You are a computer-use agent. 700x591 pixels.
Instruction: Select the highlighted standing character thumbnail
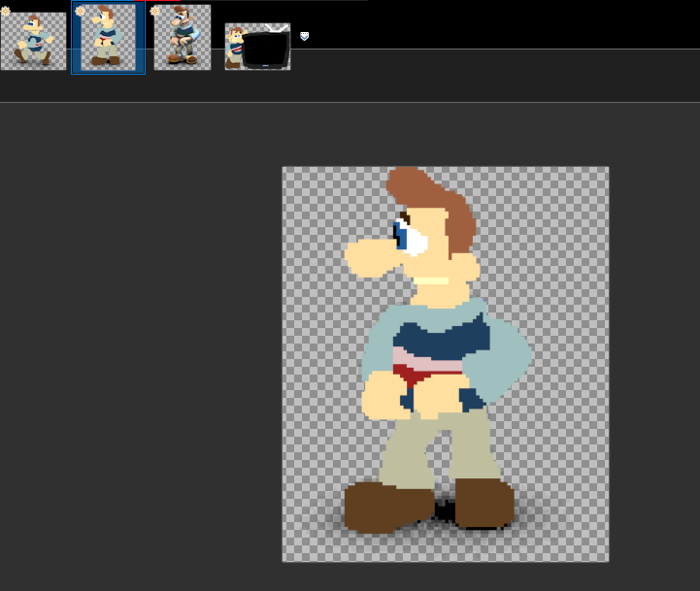click(108, 38)
